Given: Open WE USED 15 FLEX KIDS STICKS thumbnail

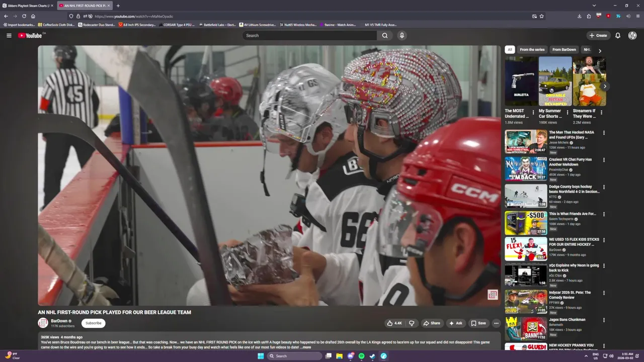Looking at the screenshot, I should [526, 249].
